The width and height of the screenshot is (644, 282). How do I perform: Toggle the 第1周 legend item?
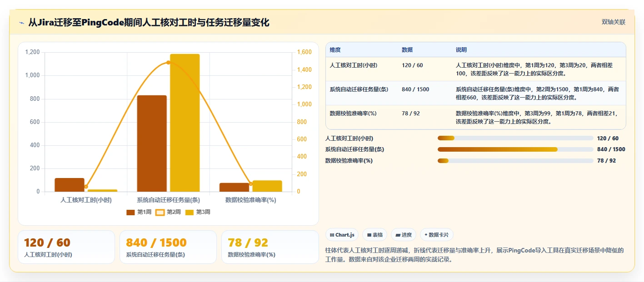[139, 212]
